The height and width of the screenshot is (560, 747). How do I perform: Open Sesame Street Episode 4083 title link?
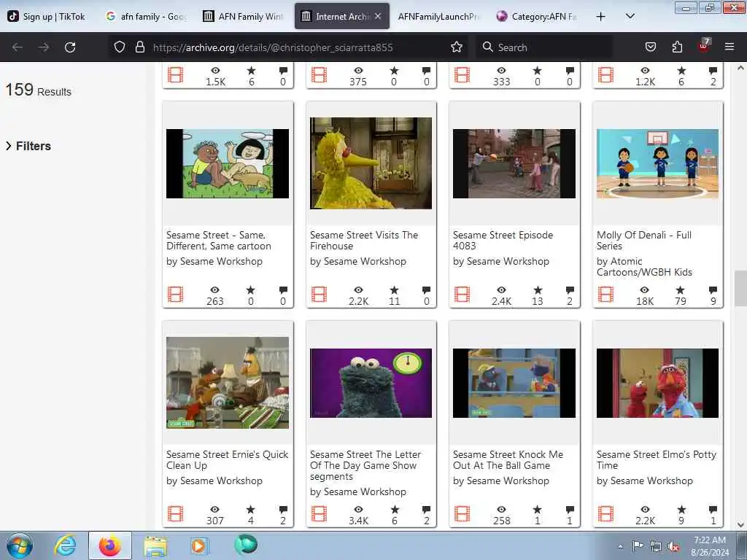[x=503, y=241]
